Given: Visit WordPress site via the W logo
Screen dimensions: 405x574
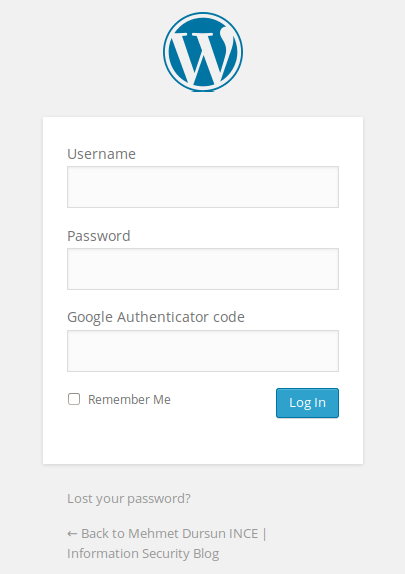Looking at the screenshot, I should tap(203, 52).
